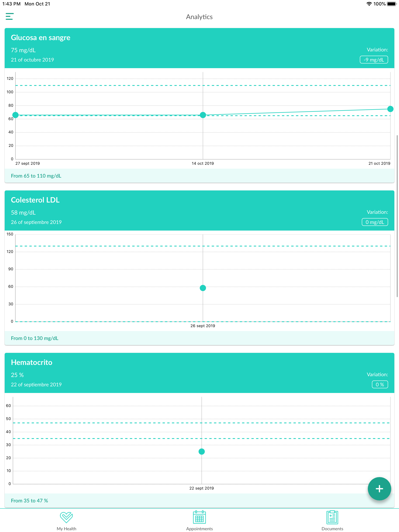Switch to the Appointments tab label
Viewport: 399px width, 532px height.
pyautogui.click(x=199, y=528)
